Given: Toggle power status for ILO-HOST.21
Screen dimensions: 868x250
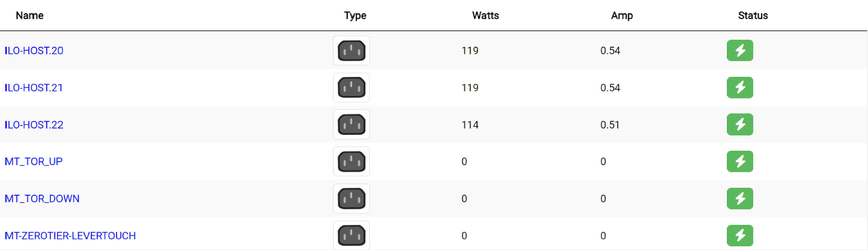Looking at the screenshot, I should pos(740,87).
